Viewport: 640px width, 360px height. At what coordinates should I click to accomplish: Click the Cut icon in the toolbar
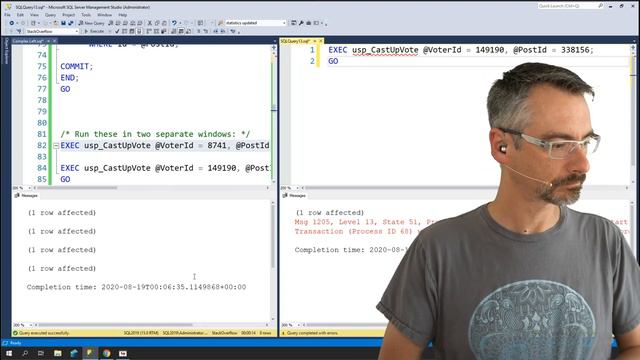coord(149,23)
